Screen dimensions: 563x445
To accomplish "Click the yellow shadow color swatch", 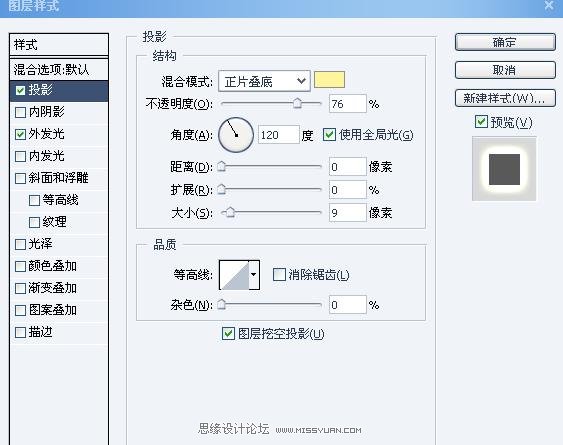I will 329,80.
